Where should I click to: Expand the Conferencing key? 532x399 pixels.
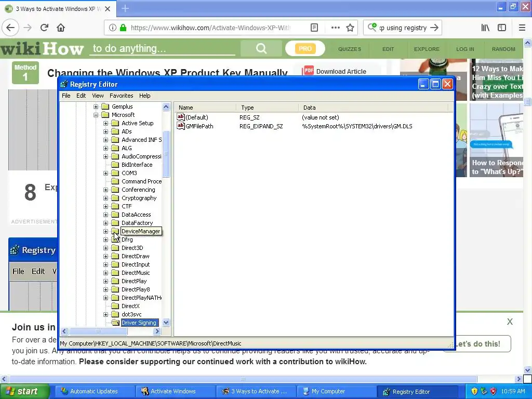(x=105, y=190)
